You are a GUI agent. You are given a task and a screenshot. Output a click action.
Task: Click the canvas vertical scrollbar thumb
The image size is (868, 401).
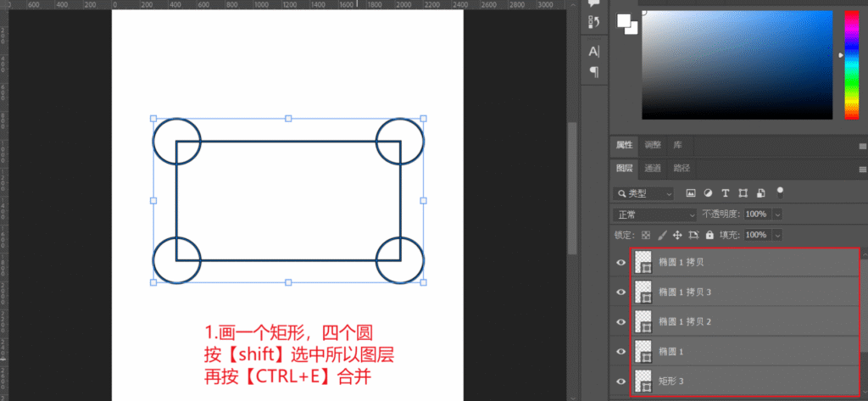click(x=573, y=188)
